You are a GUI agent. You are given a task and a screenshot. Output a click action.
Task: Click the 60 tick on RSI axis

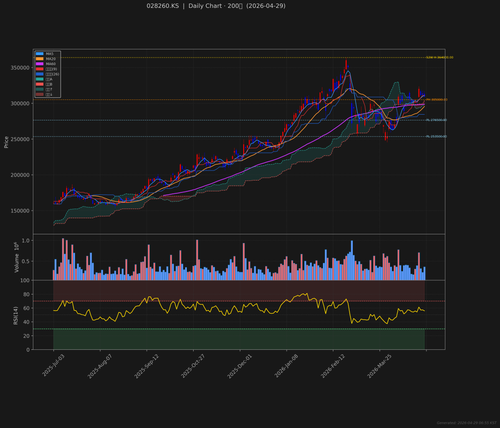[x=26, y=308]
